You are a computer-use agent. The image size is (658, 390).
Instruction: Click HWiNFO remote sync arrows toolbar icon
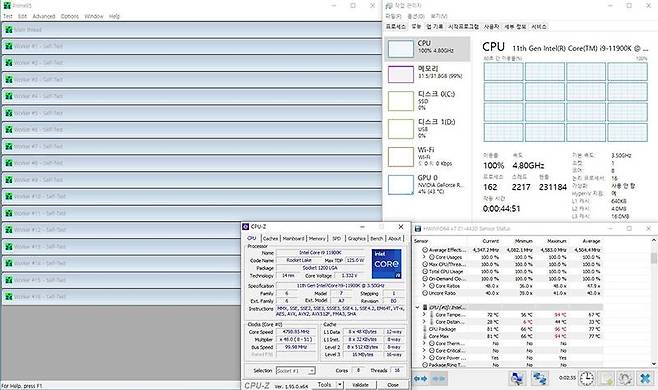click(540, 379)
